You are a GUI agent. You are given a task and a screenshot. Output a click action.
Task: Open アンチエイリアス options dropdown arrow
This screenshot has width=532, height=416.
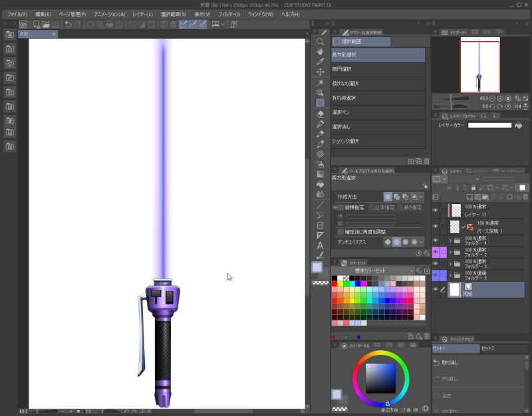click(421, 242)
